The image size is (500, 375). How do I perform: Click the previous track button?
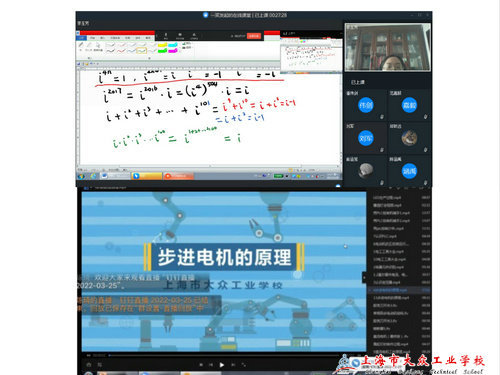(x=211, y=365)
